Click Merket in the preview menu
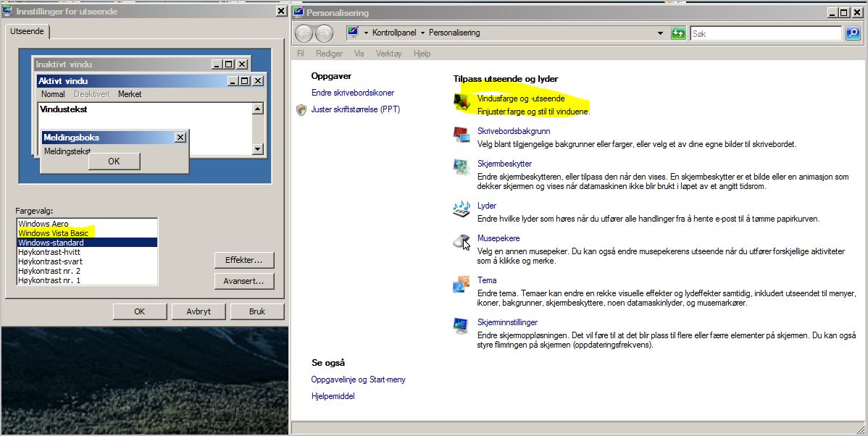 point(130,94)
